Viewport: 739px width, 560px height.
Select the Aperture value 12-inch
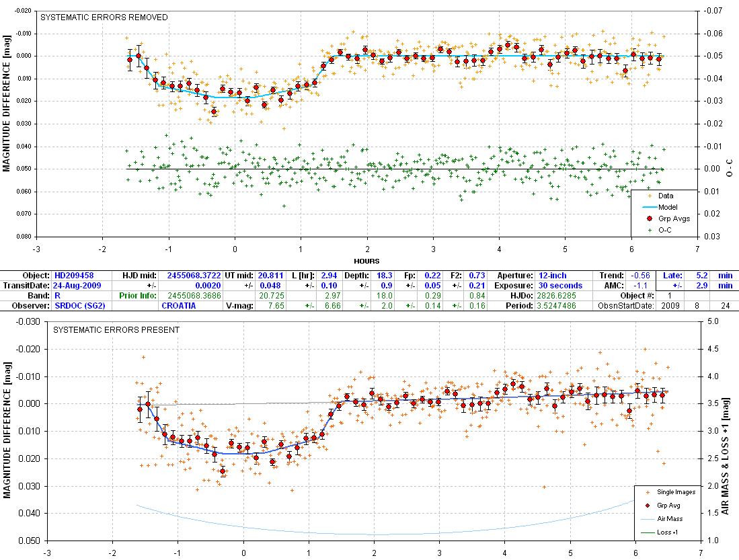tap(552, 275)
